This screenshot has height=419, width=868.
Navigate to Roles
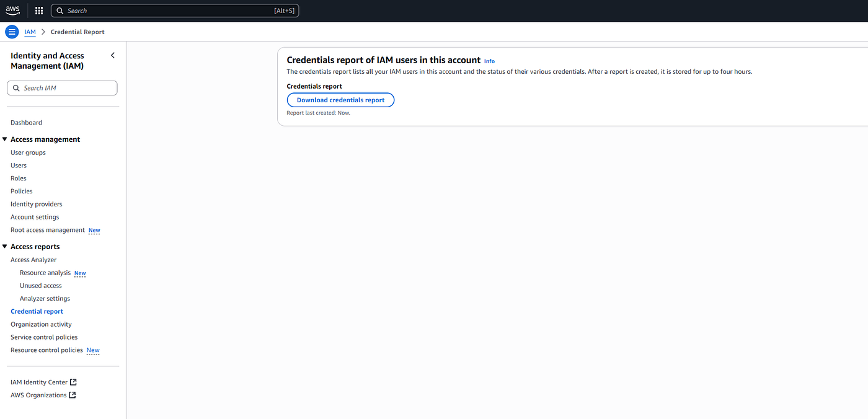tap(19, 179)
